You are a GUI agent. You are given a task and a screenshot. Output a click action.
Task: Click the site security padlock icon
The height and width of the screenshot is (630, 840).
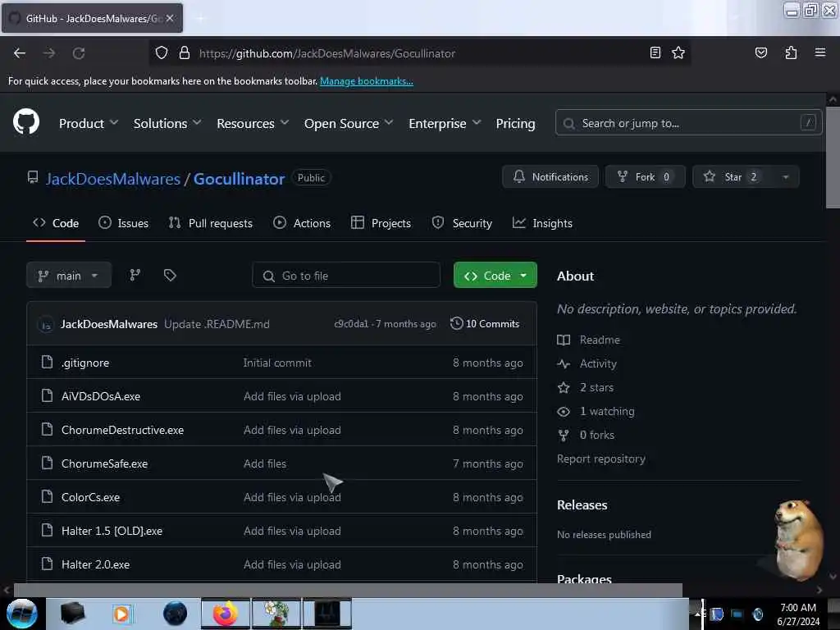[x=185, y=53]
